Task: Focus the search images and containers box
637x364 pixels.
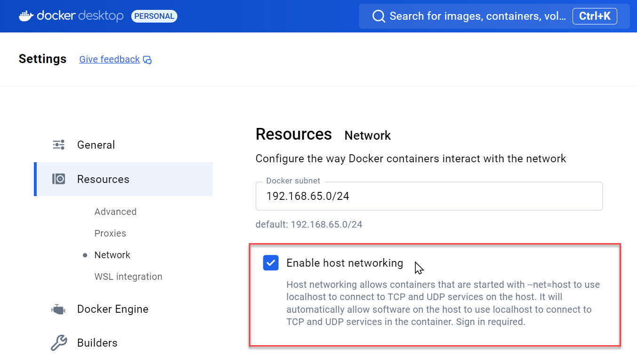Action: [x=494, y=16]
